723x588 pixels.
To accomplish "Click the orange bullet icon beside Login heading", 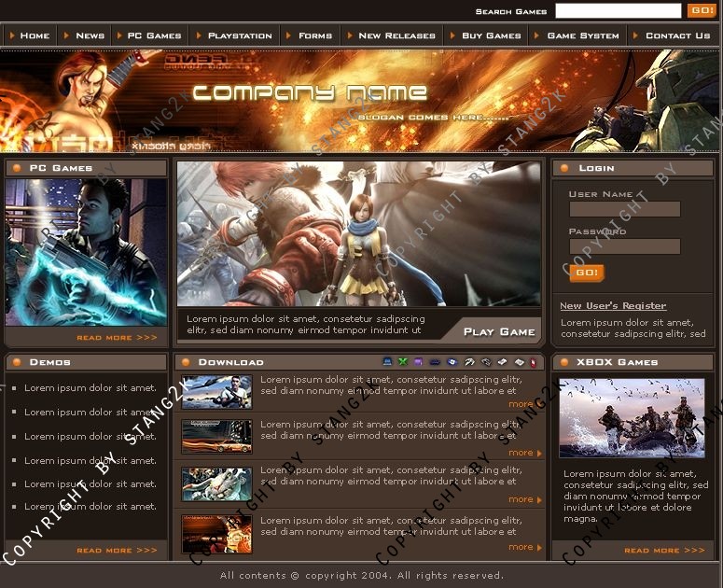I will pos(564,168).
